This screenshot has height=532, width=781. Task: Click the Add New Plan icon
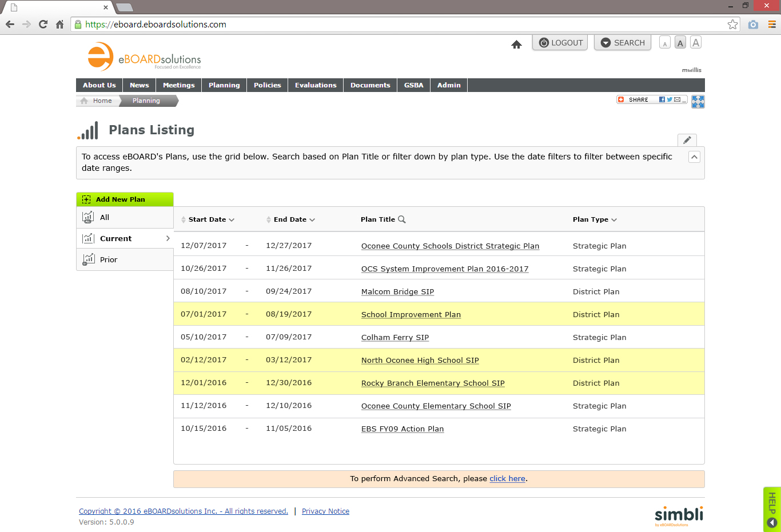pyautogui.click(x=86, y=199)
